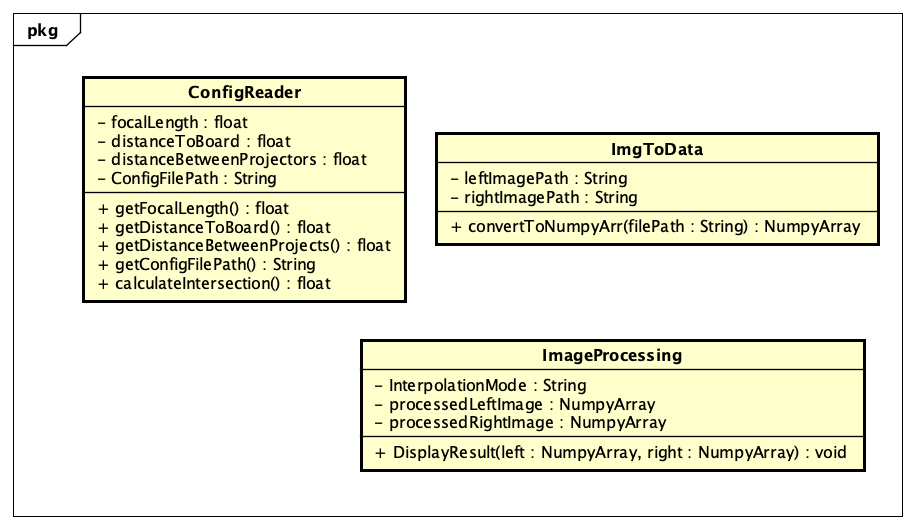
Task: Select the focalLength attribute in ConfigReader
Action: [170, 122]
